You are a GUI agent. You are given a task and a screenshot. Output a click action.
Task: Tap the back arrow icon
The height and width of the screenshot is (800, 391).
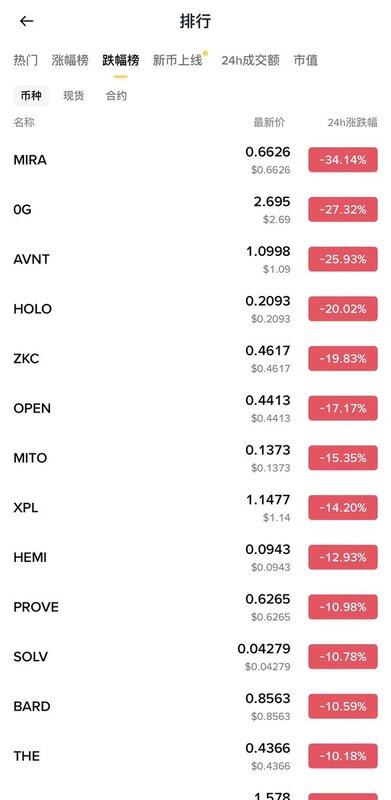coord(26,21)
